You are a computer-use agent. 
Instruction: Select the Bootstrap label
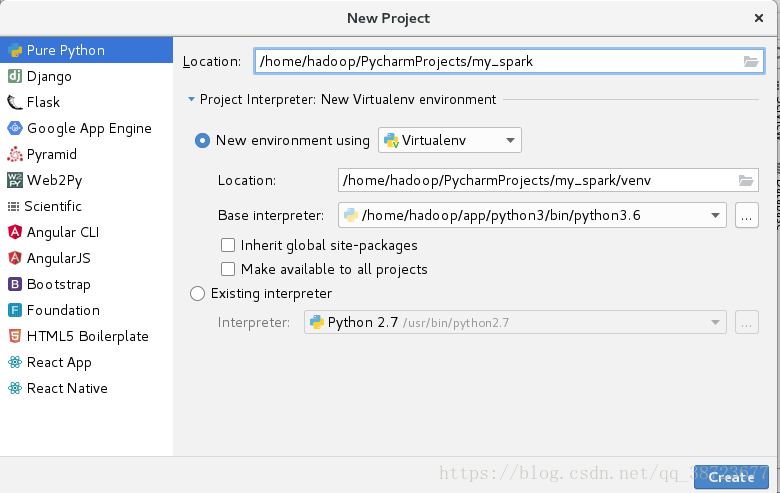point(59,285)
